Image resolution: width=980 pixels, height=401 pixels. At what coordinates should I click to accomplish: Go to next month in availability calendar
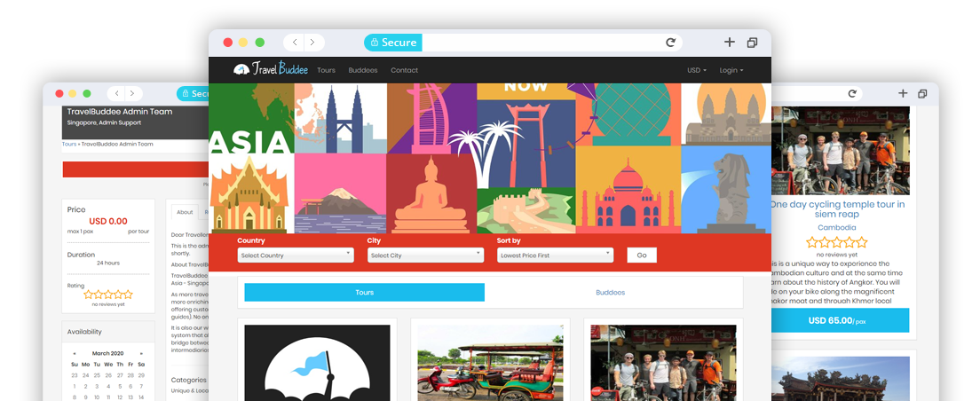coord(141,353)
